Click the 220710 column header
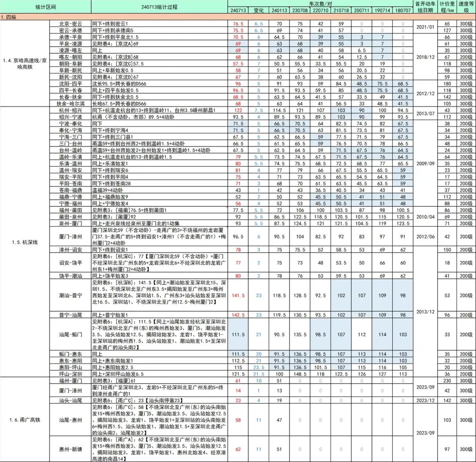The height and width of the screenshot is (462, 476). pyautogui.click(x=320, y=10)
